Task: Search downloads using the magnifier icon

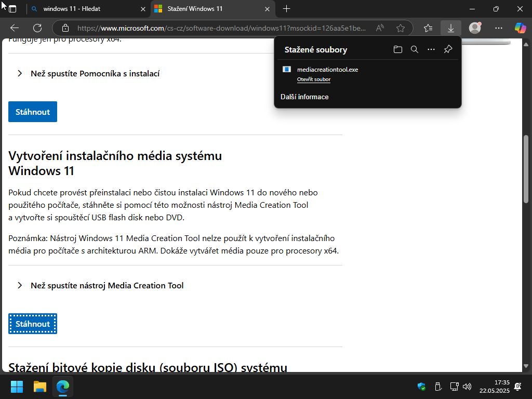Action: pos(414,49)
